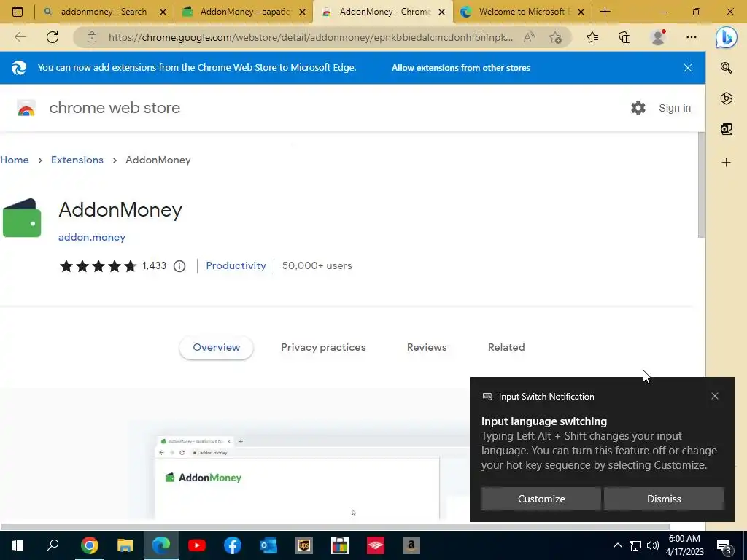The width and height of the screenshot is (747, 560).
Task: Click Allow extensions from other stores
Action: (461, 68)
